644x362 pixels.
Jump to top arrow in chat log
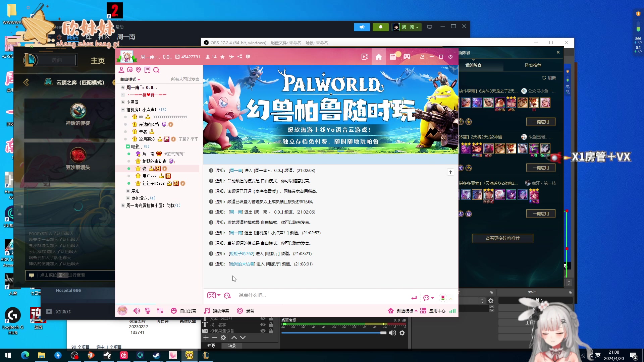[450, 172]
